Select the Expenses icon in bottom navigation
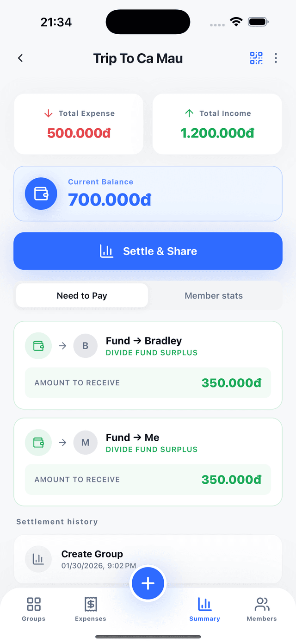296x644 pixels. 90,608
